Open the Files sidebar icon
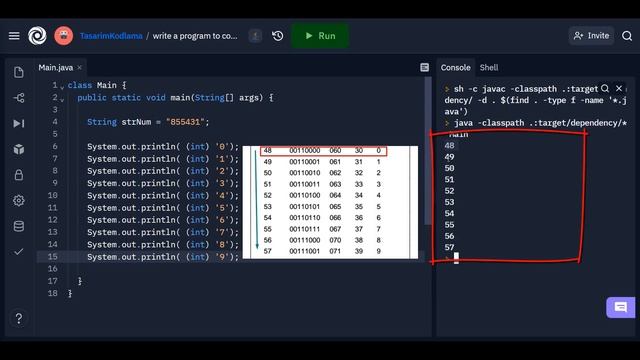The width and height of the screenshot is (640, 360). tap(19, 73)
